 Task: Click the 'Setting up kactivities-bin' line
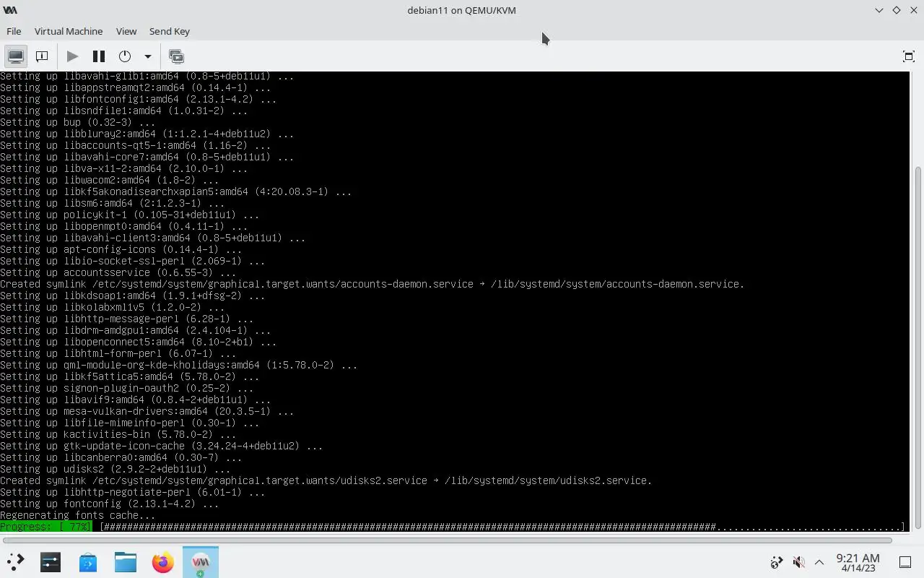[x=118, y=434]
